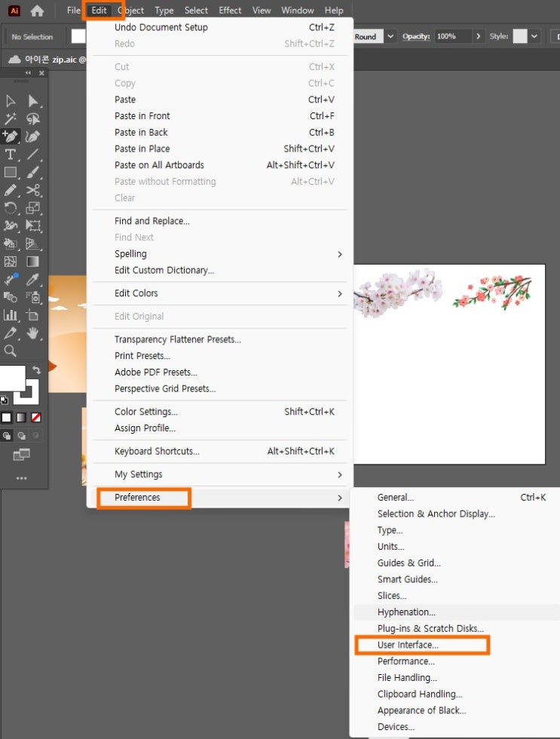Viewport: 560px width, 739px height.
Task: Select the Perspective Grid tool
Action: pyautogui.click(x=33, y=244)
